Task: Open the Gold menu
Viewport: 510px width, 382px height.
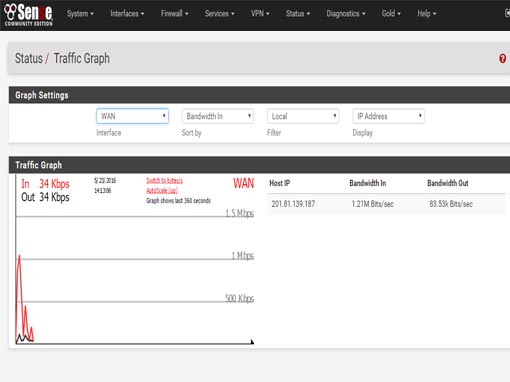Action: (391, 14)
